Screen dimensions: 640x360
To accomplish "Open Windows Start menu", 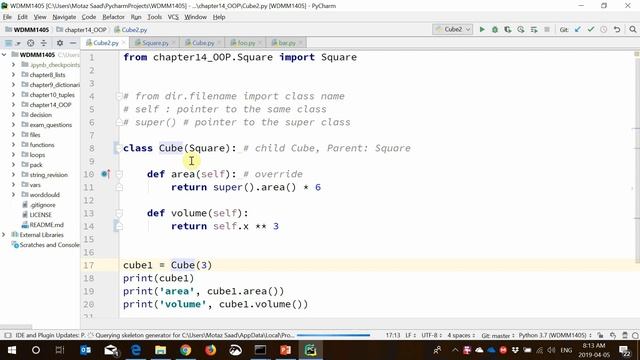I will pyautogui.click(x=12, y=350).
